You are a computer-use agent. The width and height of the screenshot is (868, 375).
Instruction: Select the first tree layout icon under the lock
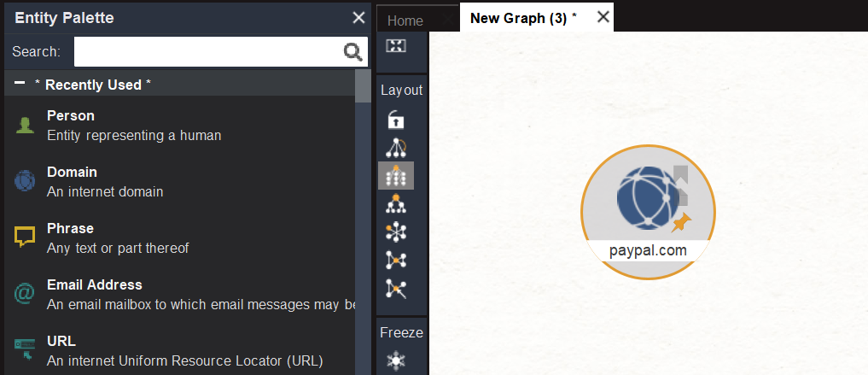396,148
